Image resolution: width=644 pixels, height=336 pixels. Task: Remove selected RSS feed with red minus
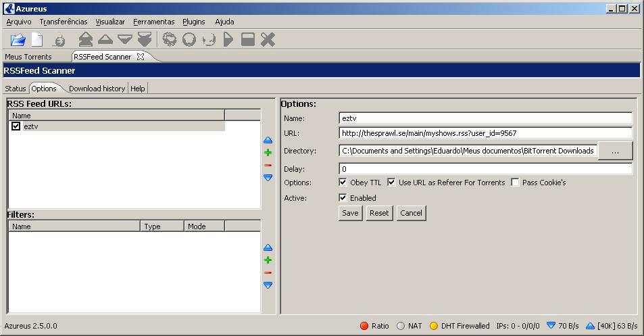[268, 165]
